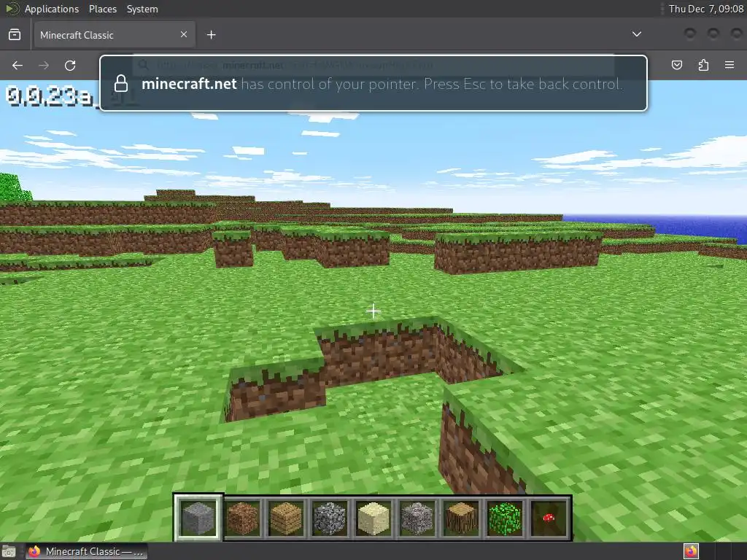Select the wooden planks block in hotbar

click(x=286, y=518)
